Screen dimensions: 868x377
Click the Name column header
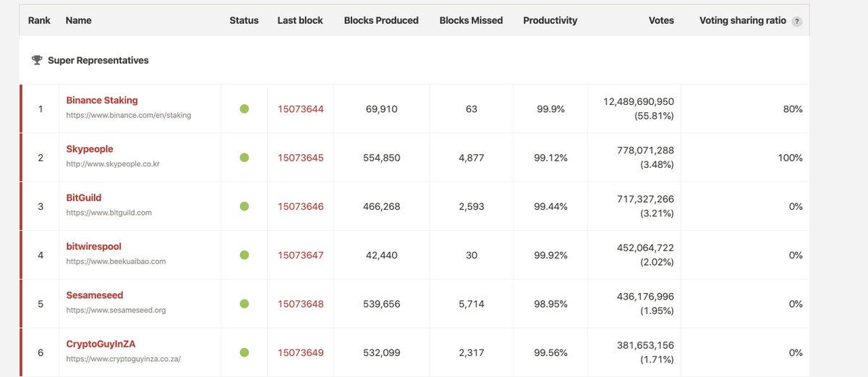(x=78, y=20)
